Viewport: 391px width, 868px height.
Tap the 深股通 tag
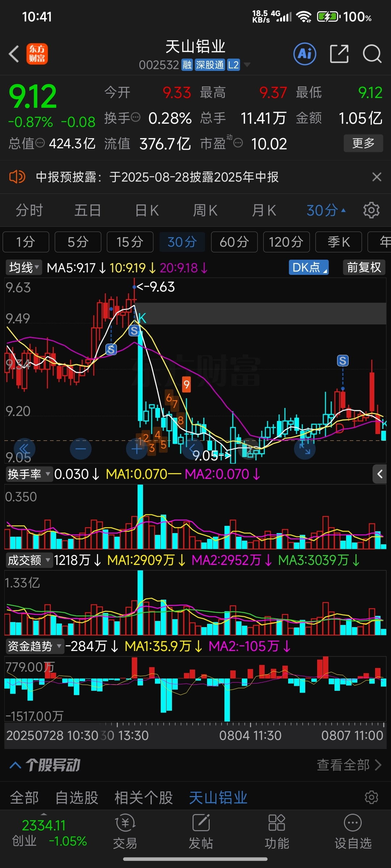click(210, 65)
